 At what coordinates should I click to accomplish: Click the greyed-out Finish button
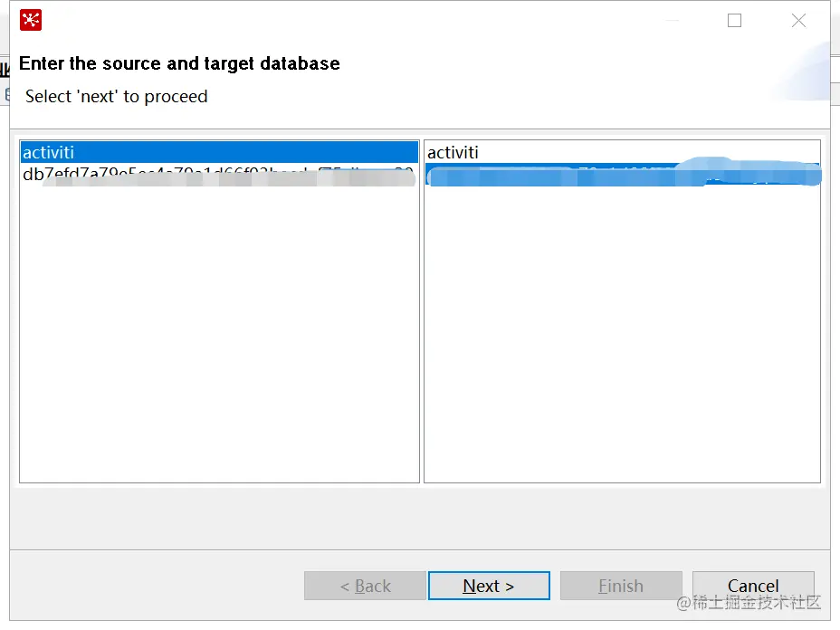tap(621, 586)
